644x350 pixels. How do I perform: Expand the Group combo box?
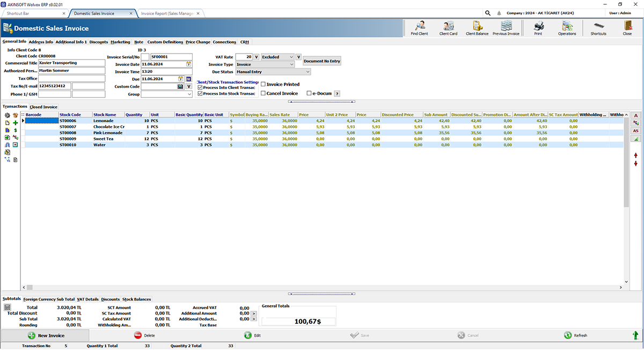[x=166, y=94]
